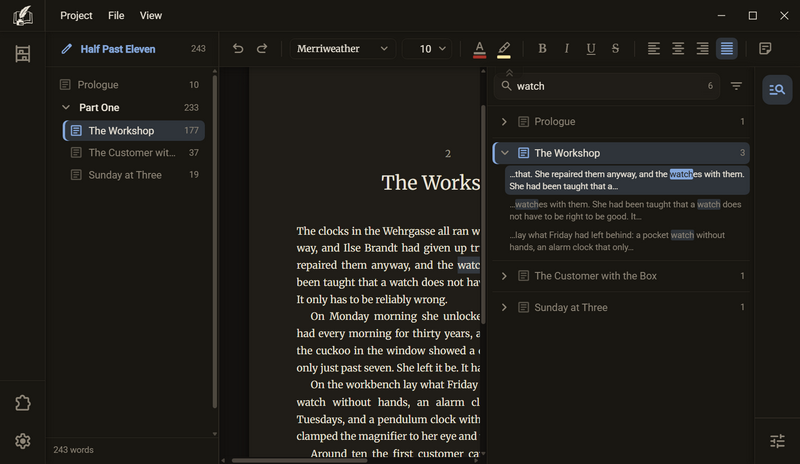Open the Project menu
The width and height of the screenshot is (800, 464).
click(76, 15)
